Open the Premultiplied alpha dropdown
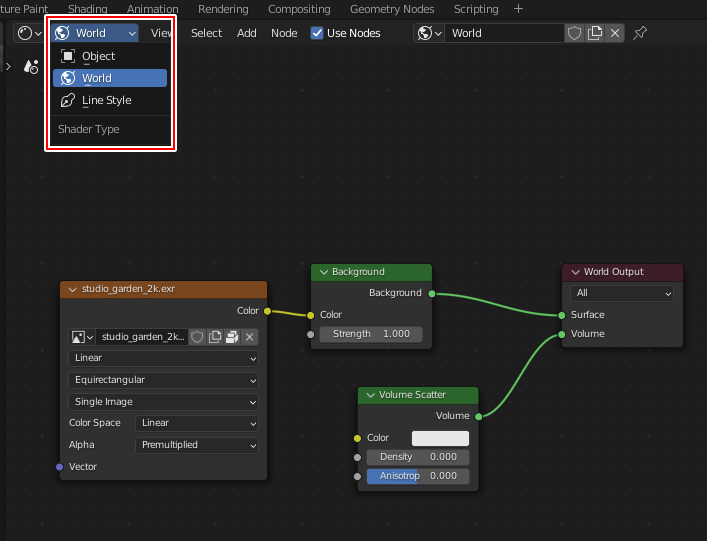707x541 pixels. (197, 445)
